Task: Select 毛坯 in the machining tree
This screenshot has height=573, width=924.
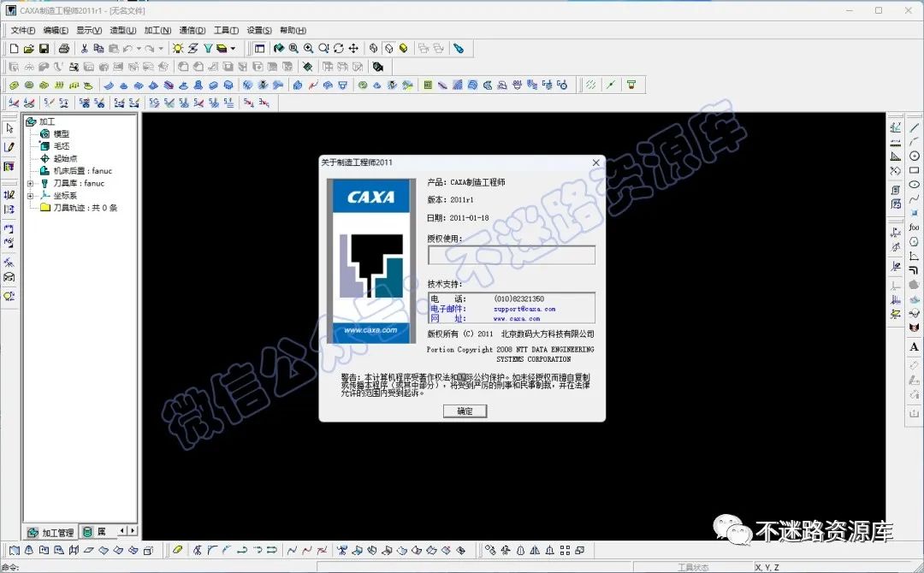Action: 62,146
